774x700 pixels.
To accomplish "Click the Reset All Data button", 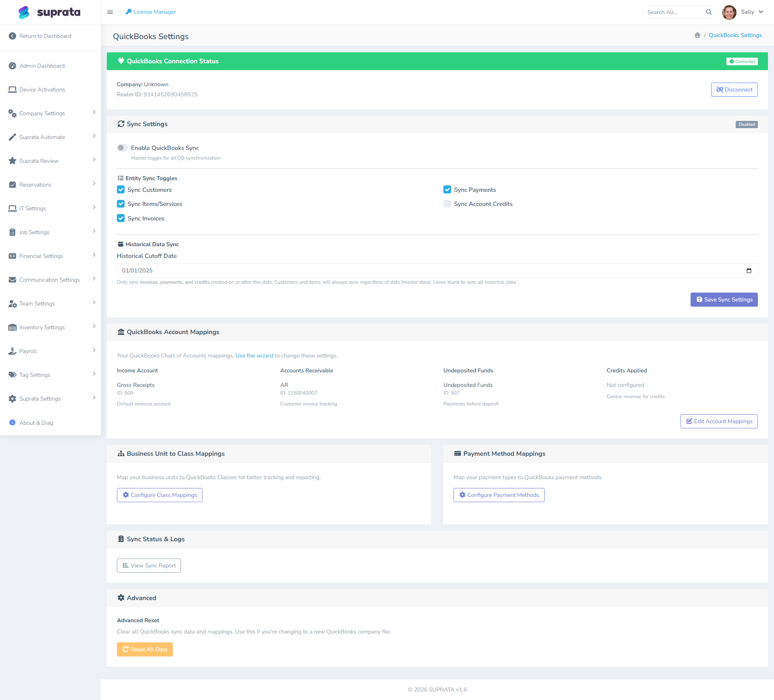I will coord(145,649).
